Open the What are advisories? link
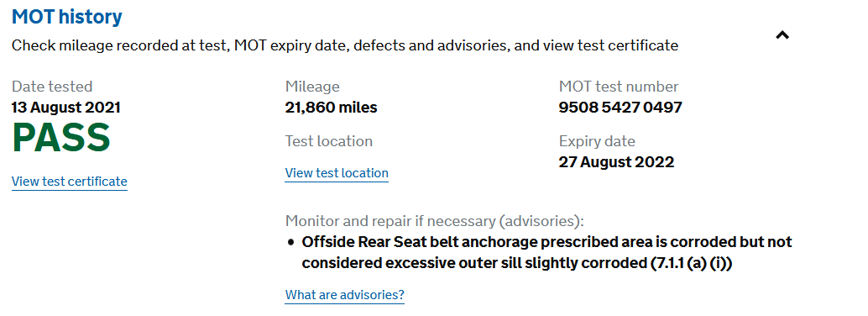Viewport: 868px width, 316px height. point(345,294)
